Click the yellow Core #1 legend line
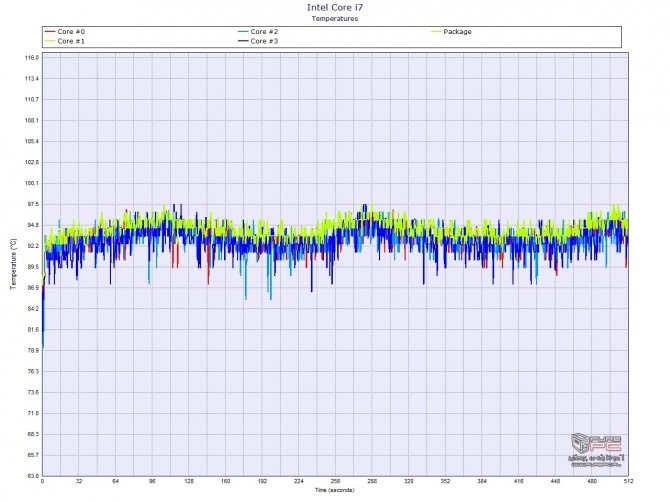 (x=50, y=41)
